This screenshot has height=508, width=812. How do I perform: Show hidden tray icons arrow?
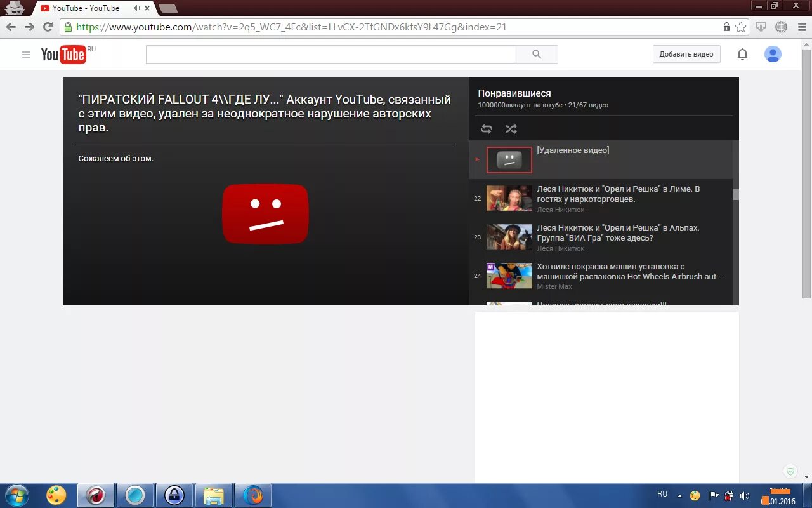tap(679, 496)
